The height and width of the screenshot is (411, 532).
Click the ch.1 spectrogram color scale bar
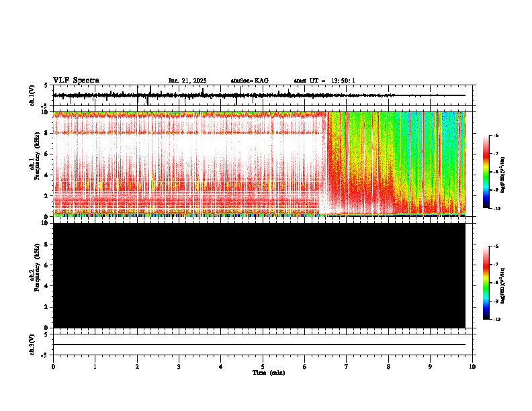coord(486,172)
